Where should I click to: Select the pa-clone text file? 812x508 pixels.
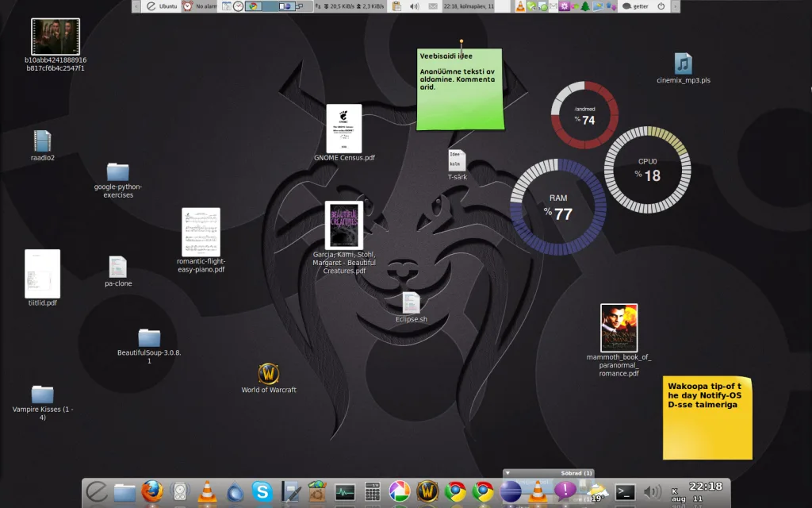point(118,267)
